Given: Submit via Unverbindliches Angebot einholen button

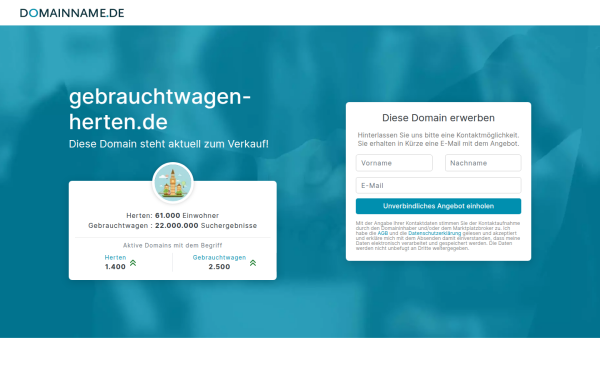Looking at the screenshot, I should point(439,206).
